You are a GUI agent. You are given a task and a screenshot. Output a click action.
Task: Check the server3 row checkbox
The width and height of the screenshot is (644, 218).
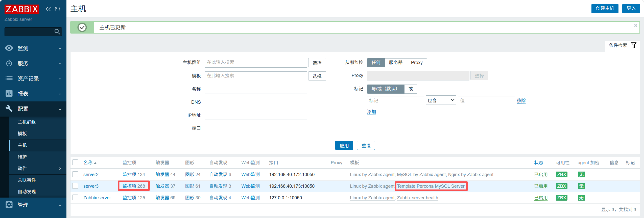pyautogui.click(x=75, y=186)
